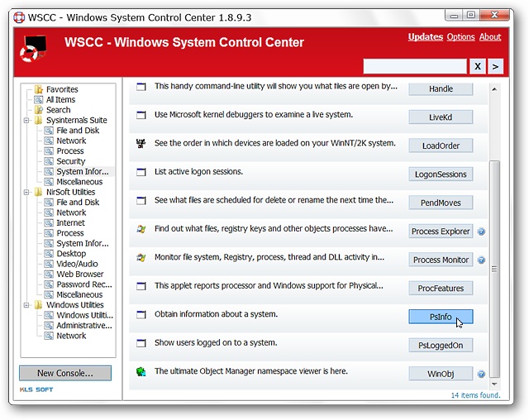Collapse the Sysinternals Suite tree node
Viewport: 529px width, 420px height.
click(27, 121)
